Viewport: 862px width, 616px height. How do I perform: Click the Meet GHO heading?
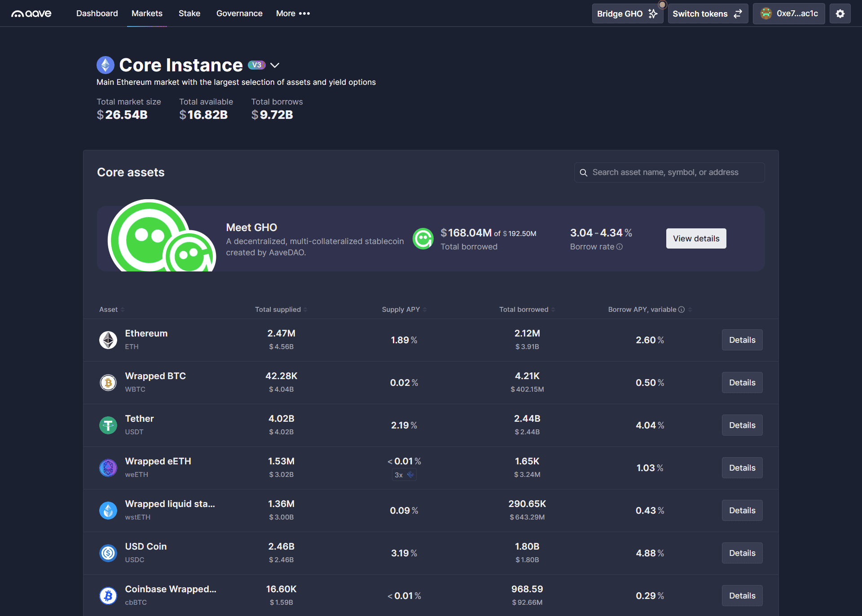251,227
